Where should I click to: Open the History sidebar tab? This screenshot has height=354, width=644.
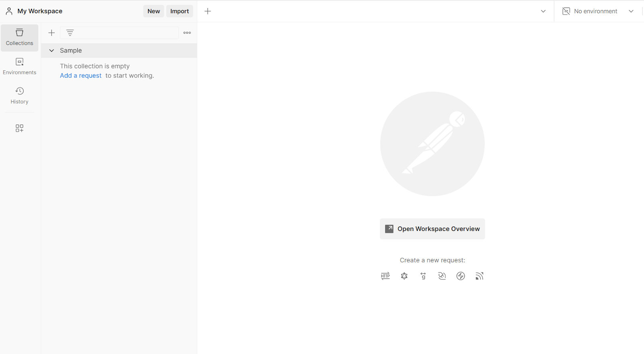click(x=19, y=96)
